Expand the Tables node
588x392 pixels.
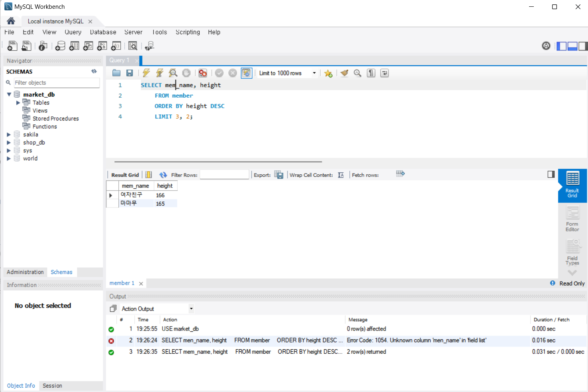18,102
